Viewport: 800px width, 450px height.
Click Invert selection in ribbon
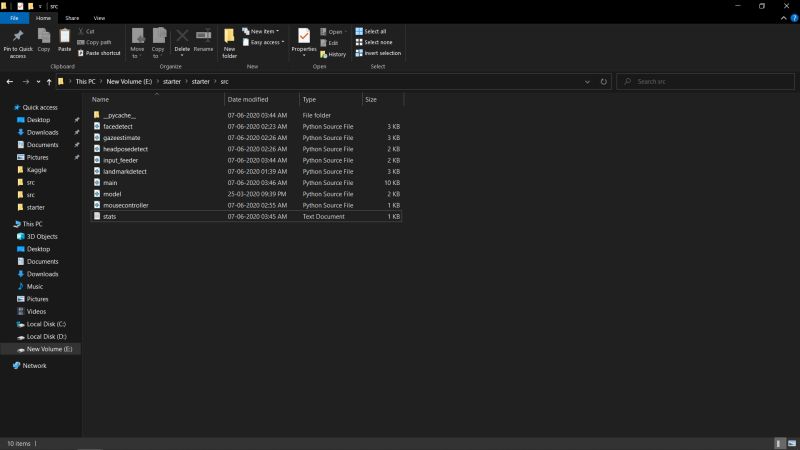[378, 53]
